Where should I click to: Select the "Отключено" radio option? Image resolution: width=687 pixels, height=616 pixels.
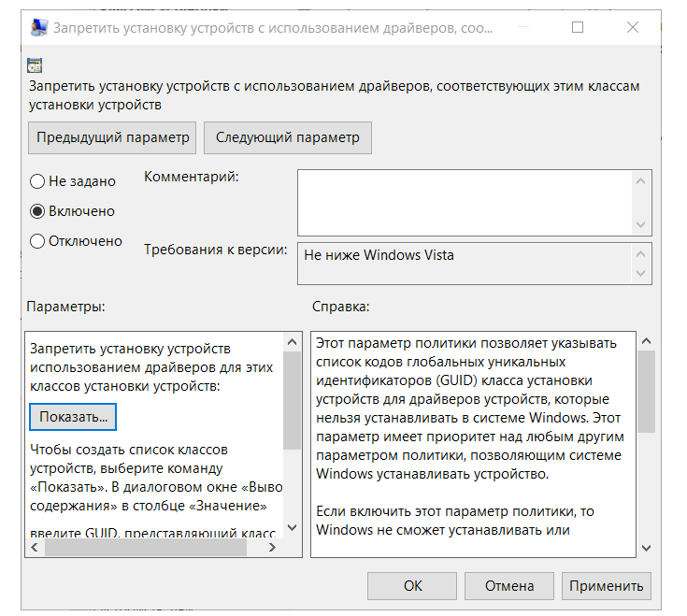[x=37, y=241]
